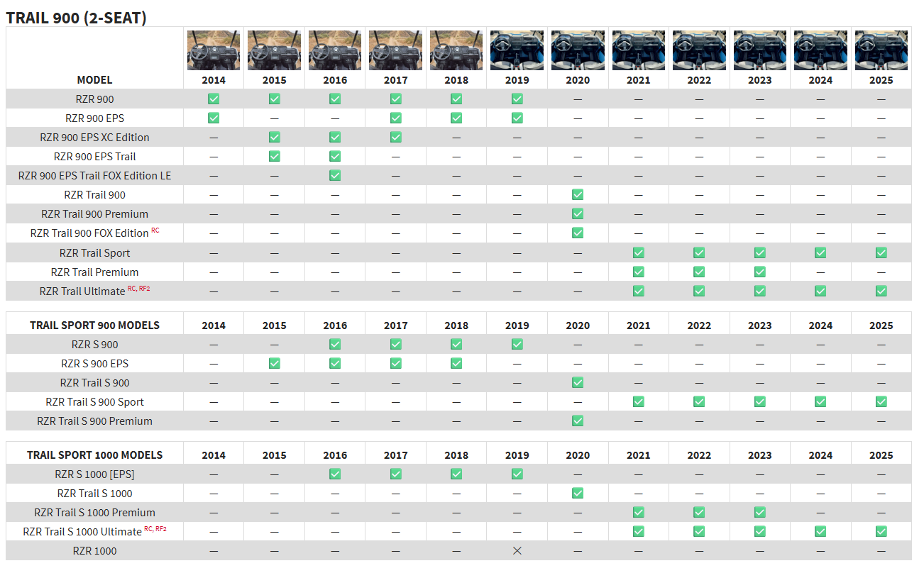Open RF2 footnote beside RZR Trail Ultimate
The image size is (924, 573).
tap(144, 289)
